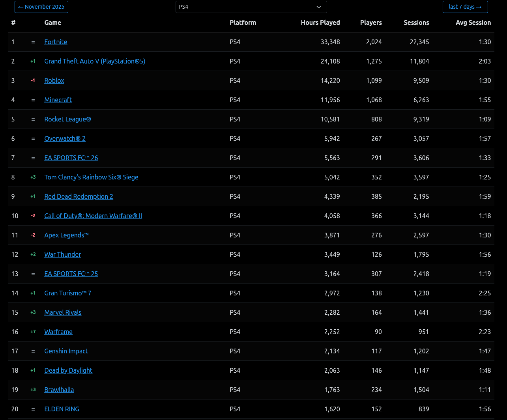Viewport: 507px width, 420px height.
Task: Select Rocket League average session 1:09
Action: pos(485,119)
